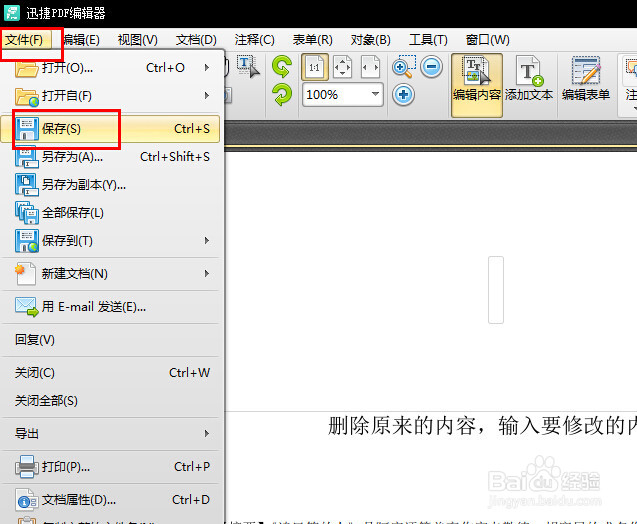The image size is (637, 524).
Task: Click the 另存为 save-as icon
Action: [x=27, y=157]
